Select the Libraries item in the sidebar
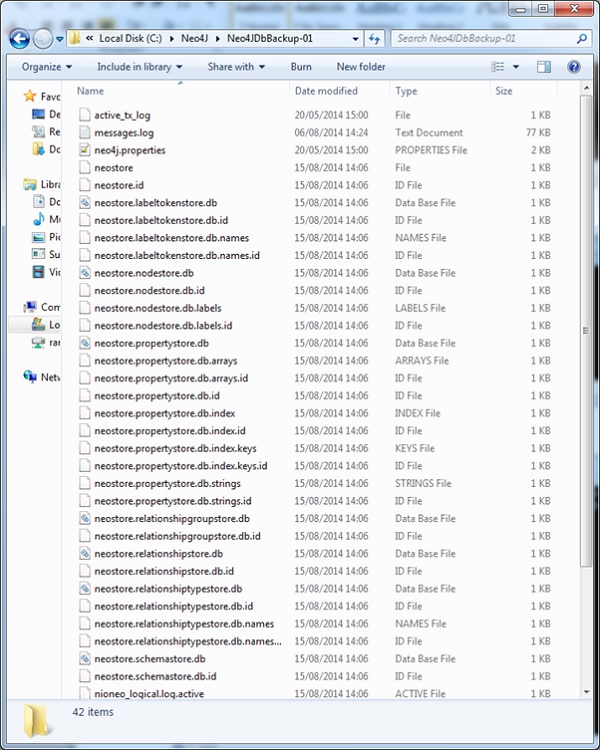Screen dimensions: 600x750 [42, 184]
